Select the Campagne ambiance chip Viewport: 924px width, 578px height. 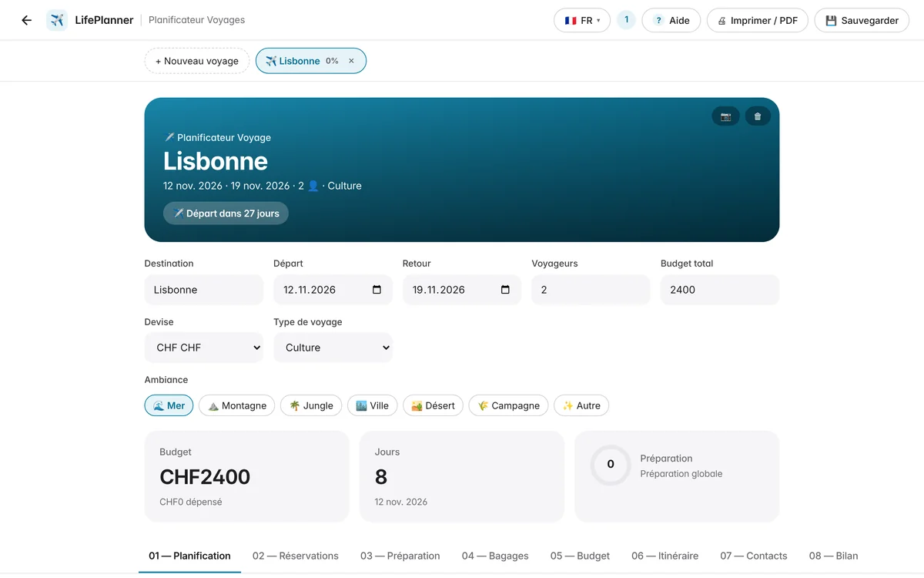click(508, 405)
